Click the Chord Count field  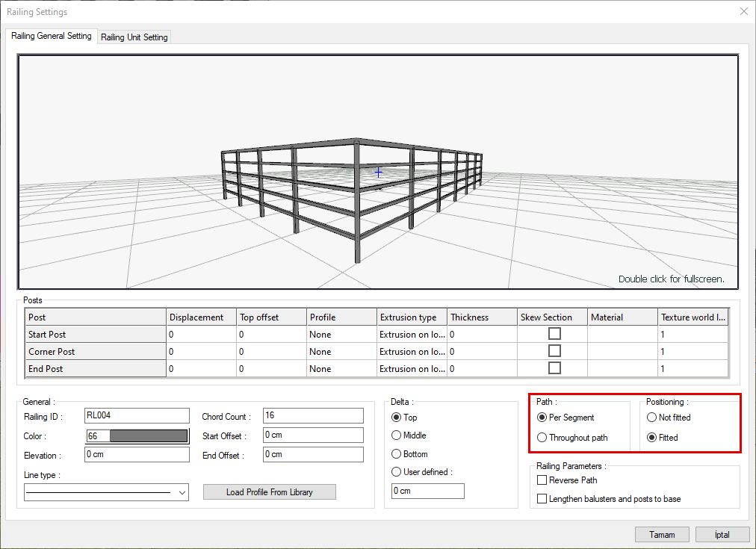(x=313, y=416)
